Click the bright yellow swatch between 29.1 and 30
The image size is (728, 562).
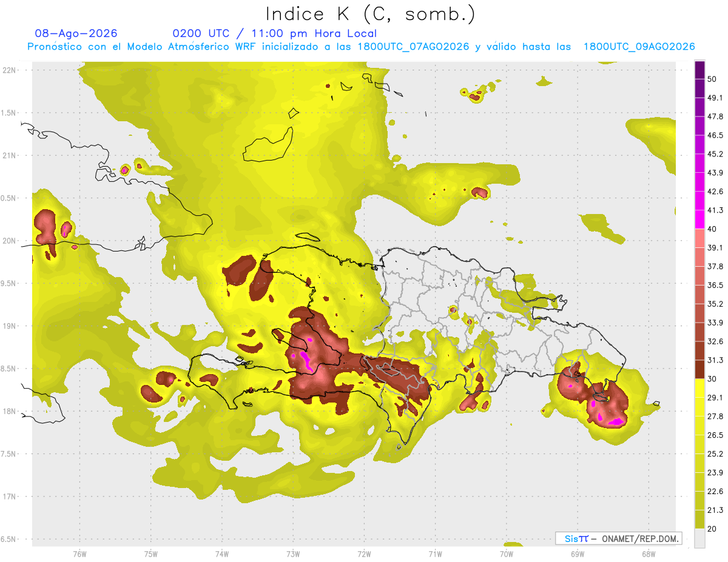(699, 388)
